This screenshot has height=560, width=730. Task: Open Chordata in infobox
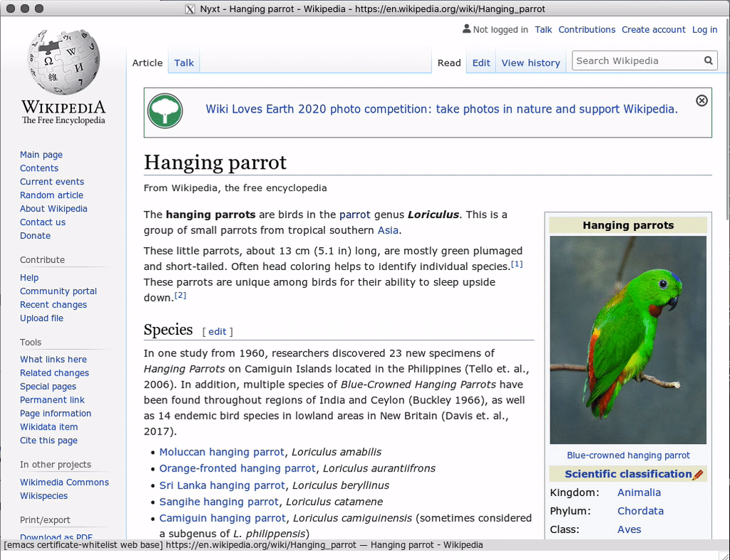640,511
